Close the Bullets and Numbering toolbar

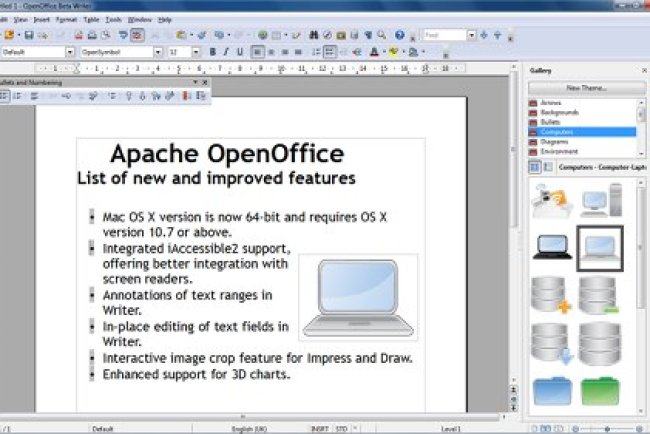tap(205, 82)
